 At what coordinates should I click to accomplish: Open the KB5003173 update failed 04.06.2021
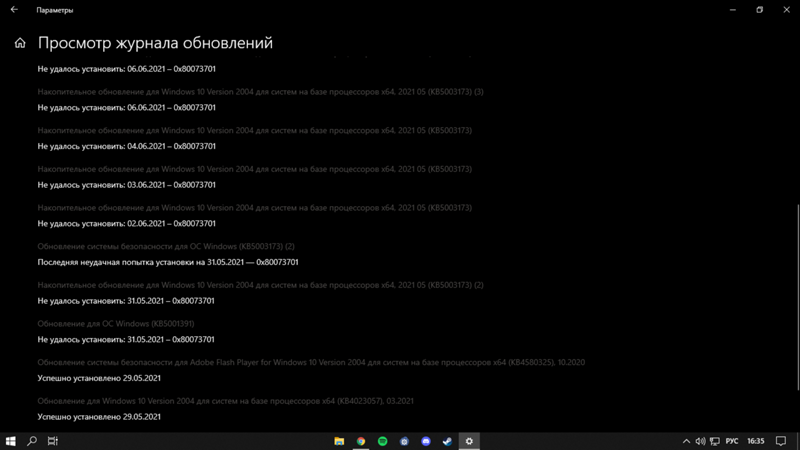[x=255, y=131]
